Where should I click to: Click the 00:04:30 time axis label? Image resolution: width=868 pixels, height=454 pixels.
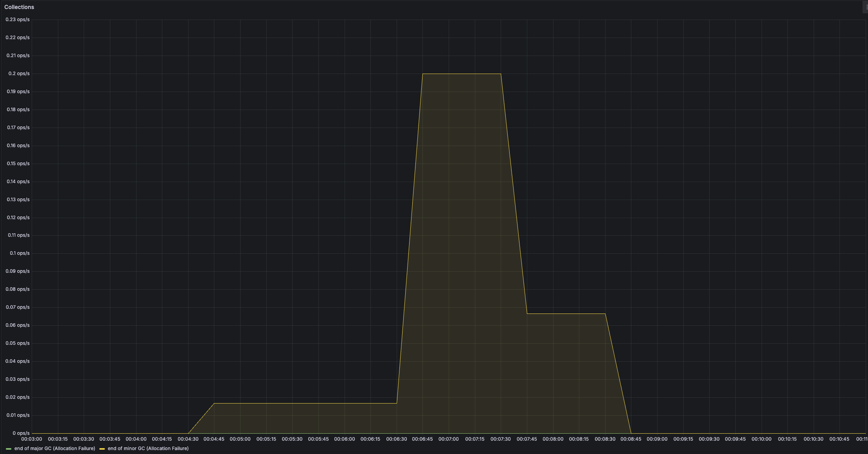[x=188, y=439]
